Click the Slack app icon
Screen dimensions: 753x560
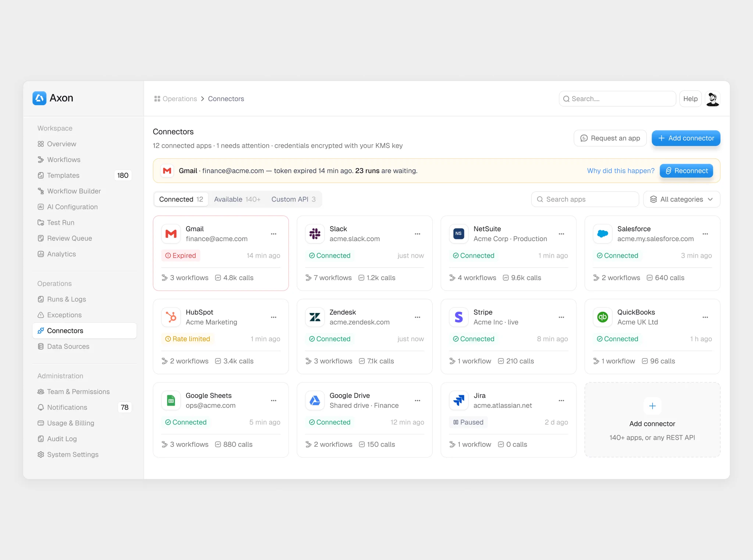(x=315, y=234)
